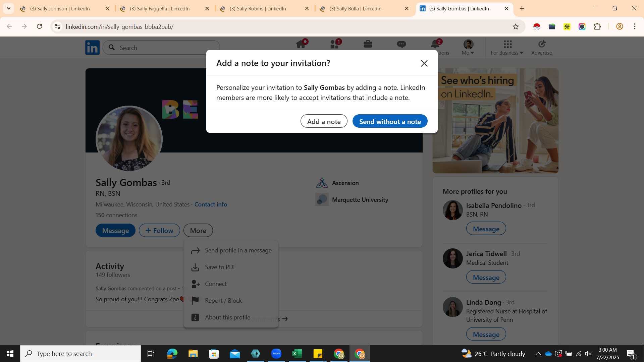Go back to previous page
Image resolution: width=644 pixels, height=362 pixels.
click(9, 26)
